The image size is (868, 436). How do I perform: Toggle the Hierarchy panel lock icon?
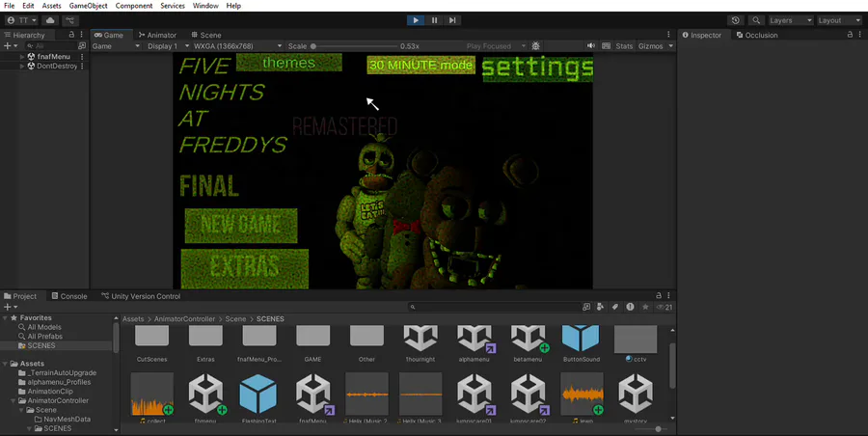(71, 35)
